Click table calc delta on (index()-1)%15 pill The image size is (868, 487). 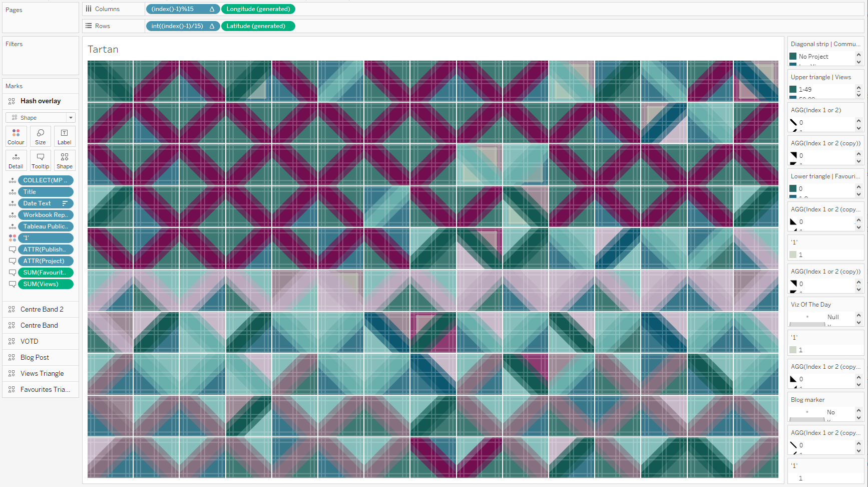point(212,9)
